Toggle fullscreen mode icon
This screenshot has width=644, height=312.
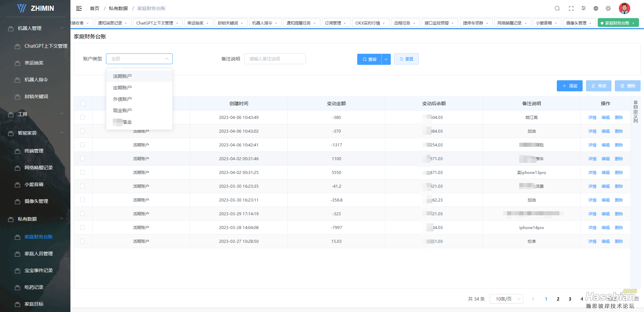(571, 8)
